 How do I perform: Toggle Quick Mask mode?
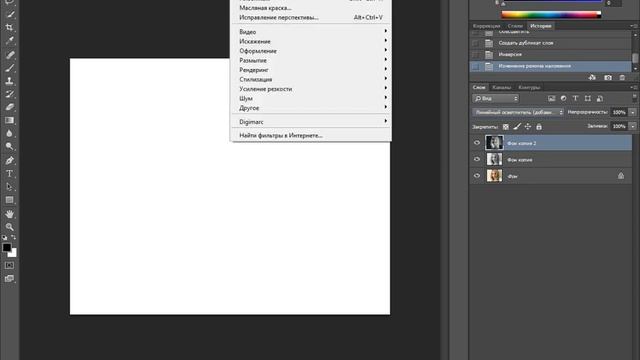pyautogui.click(x=10, y=266)
